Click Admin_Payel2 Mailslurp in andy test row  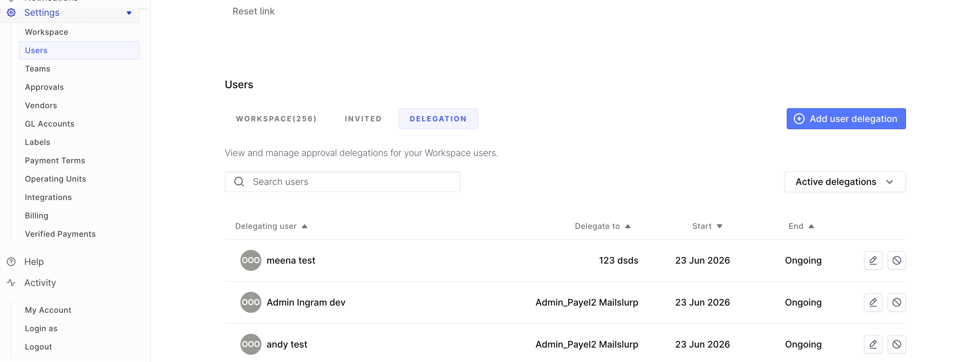coord(587,345)
